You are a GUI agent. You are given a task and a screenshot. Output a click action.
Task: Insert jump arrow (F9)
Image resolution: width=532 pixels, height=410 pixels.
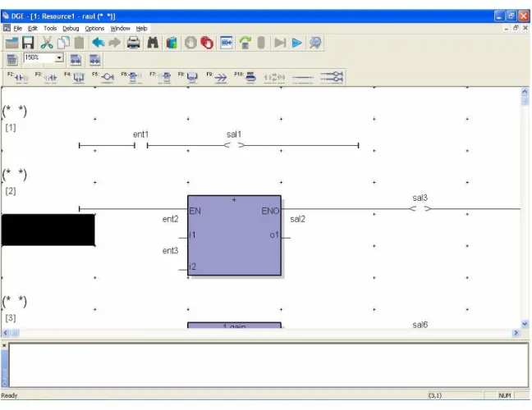click(x=217, y=77)
